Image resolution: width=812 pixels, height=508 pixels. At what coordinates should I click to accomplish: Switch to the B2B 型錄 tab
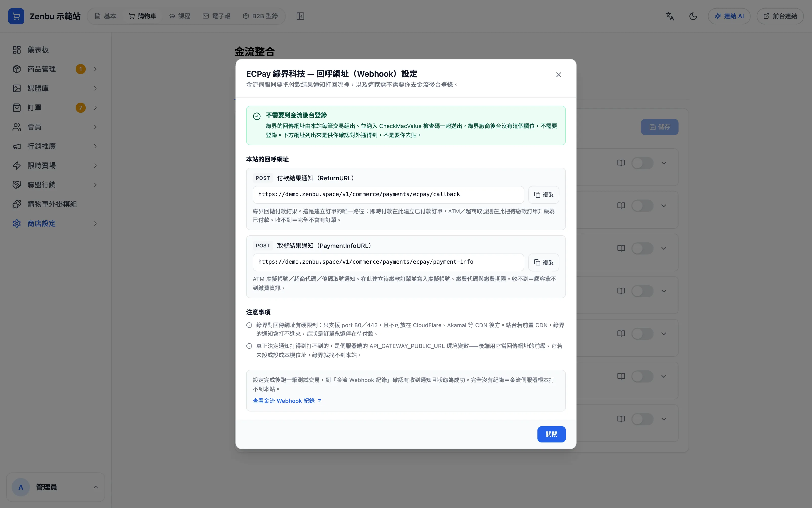click(x=260, y=16)
